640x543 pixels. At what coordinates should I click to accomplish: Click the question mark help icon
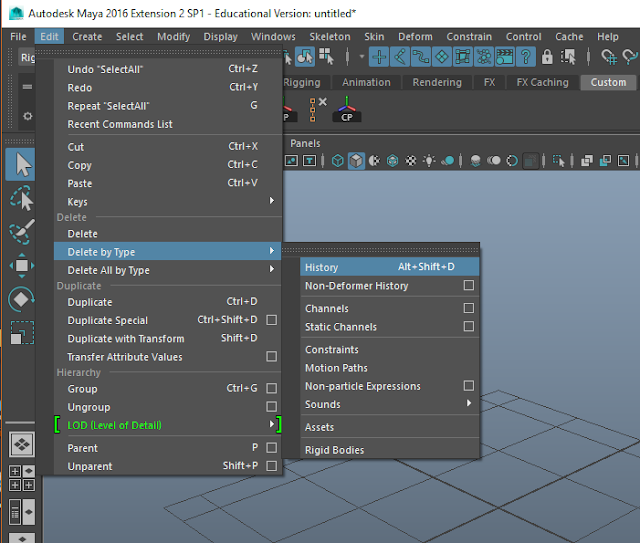526,56
